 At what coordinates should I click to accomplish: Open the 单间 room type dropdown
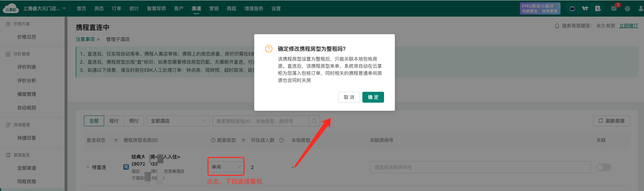pyautogui.click(x=226, y=167)
